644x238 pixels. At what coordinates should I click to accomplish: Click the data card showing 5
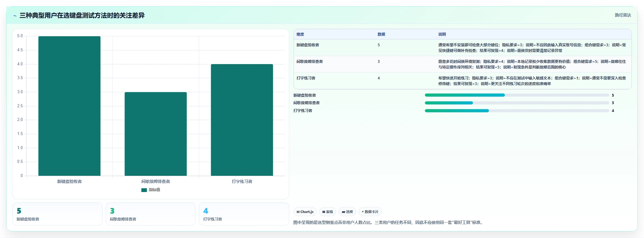click(x=58, y=214)
